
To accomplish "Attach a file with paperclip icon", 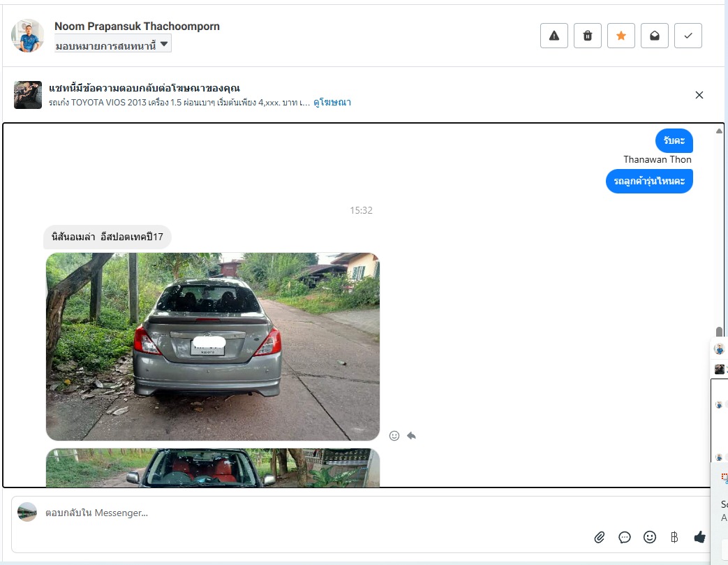I will click(x=600, y=538).
